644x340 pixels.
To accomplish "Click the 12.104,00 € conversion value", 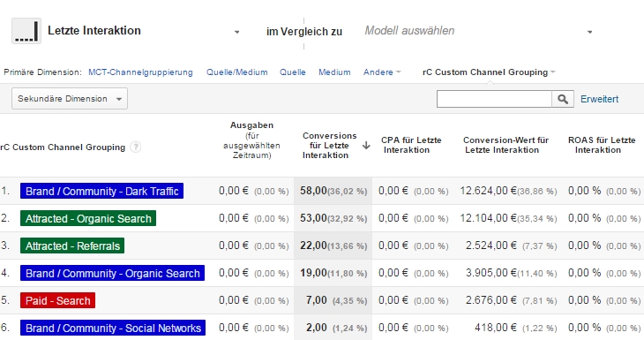I will [x=489, y=218].
